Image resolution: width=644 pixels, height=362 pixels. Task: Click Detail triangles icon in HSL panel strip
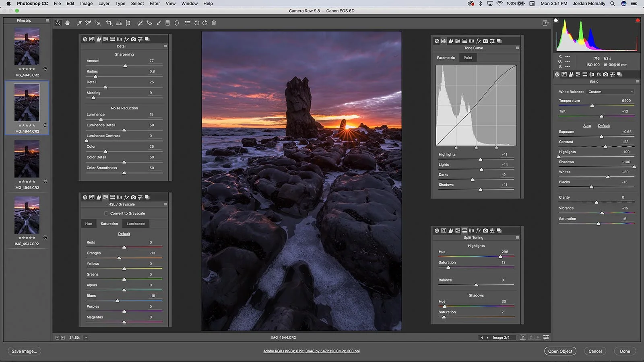click(x=99, y=197)
